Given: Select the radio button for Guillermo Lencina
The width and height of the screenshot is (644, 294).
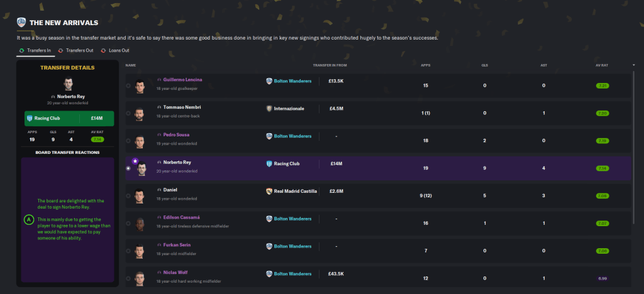Looking at the screenshot, I should click(129, 85).
